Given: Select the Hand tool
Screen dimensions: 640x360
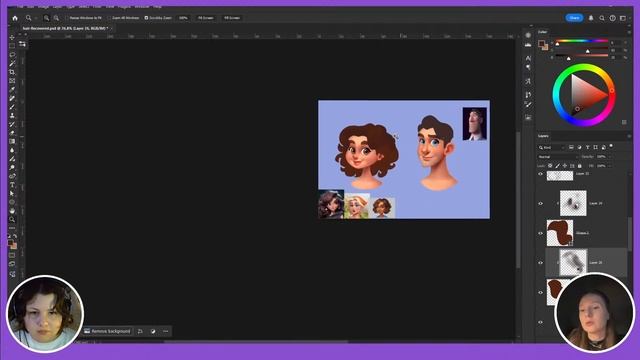Looking at the screenshot, I should [12, 211].
